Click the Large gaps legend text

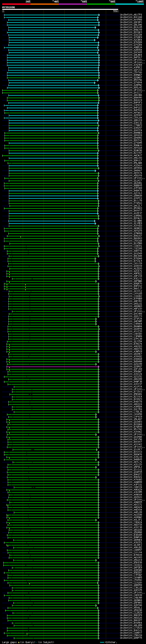[10, 642]
